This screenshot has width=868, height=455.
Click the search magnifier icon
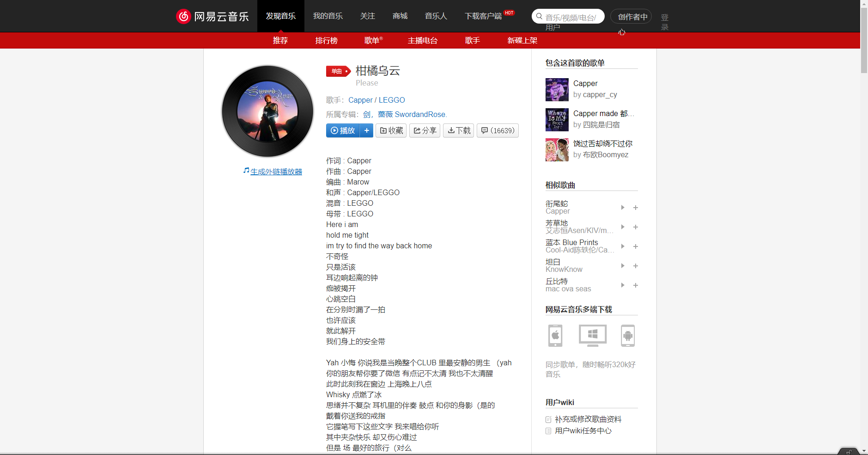point(539,16)
